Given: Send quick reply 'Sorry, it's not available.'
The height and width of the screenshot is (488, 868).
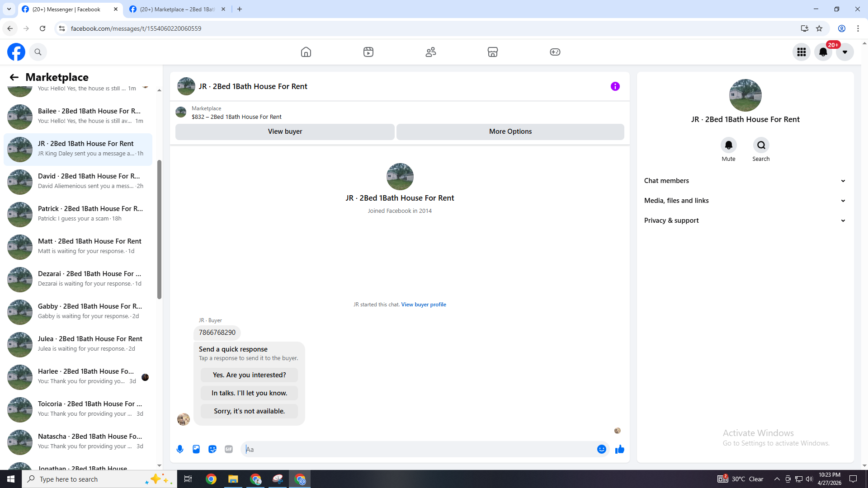Looking at the screenshot, I should (249, 411).
